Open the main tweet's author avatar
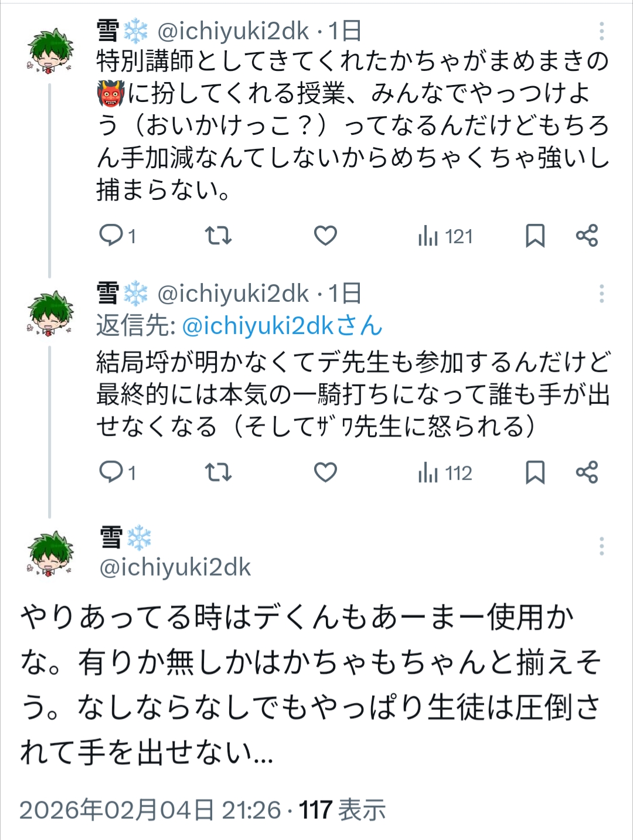This screenshot has width=633, height=840. (50, 553)
